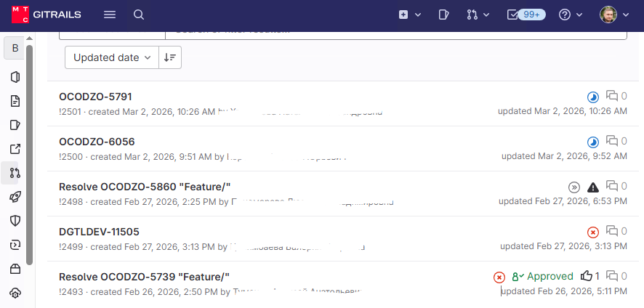
Task: Click the "!2501" reference text
Action: click(x=71, y=111)
